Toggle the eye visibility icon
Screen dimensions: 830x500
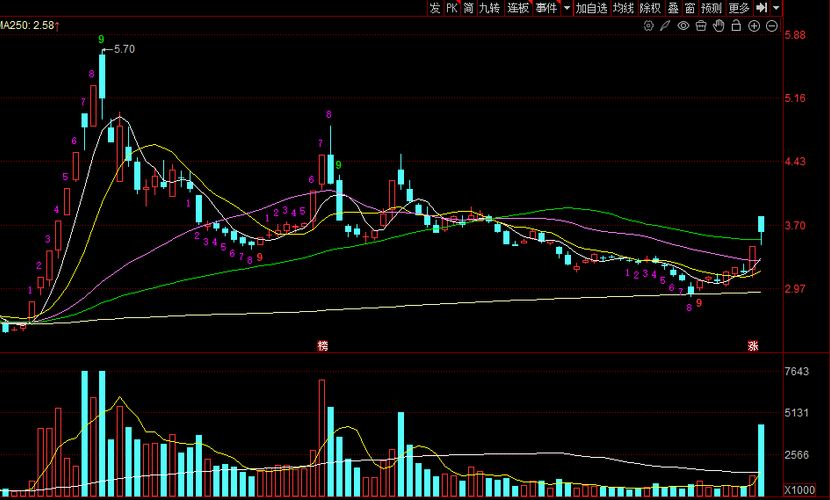(x=683, y=25)
